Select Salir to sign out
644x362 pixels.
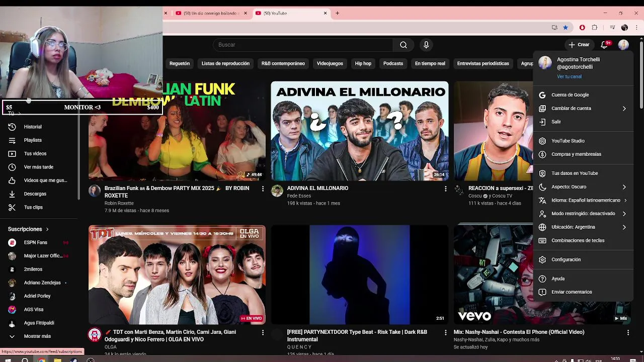583,122
